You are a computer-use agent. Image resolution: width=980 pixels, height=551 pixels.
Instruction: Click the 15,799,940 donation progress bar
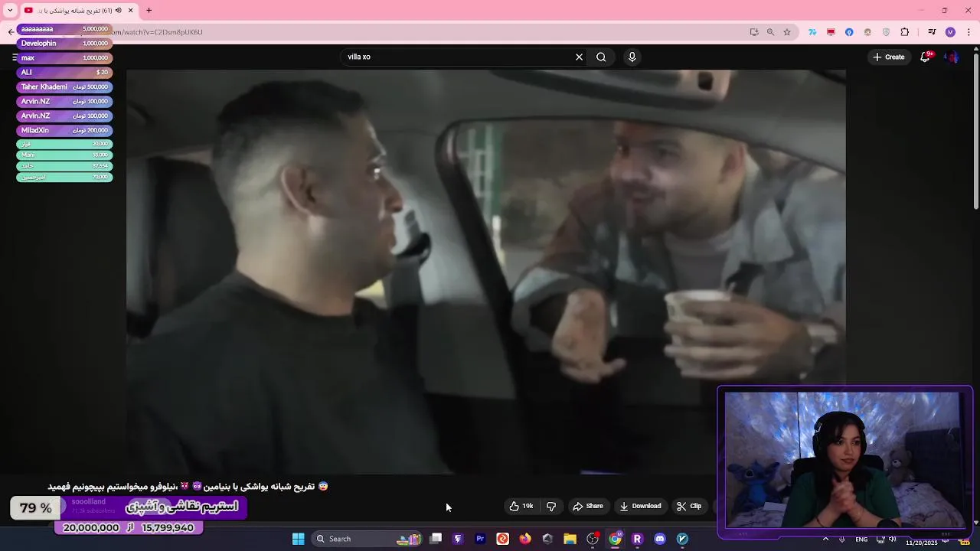point(128,528)
